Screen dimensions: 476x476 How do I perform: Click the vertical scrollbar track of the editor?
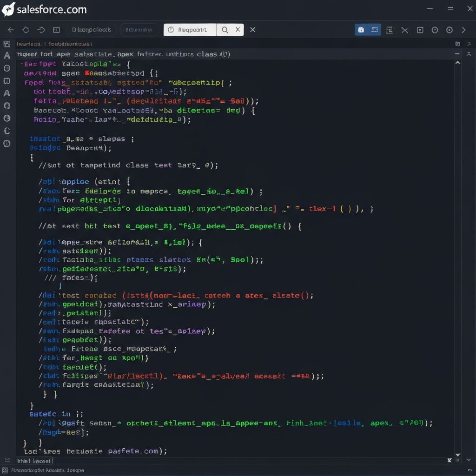pos(457,256)
